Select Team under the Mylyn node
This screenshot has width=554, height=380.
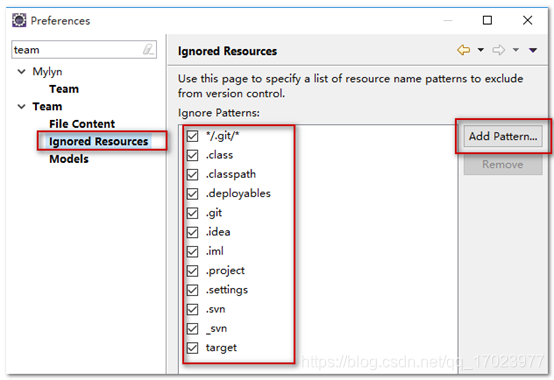click(64, 89)
